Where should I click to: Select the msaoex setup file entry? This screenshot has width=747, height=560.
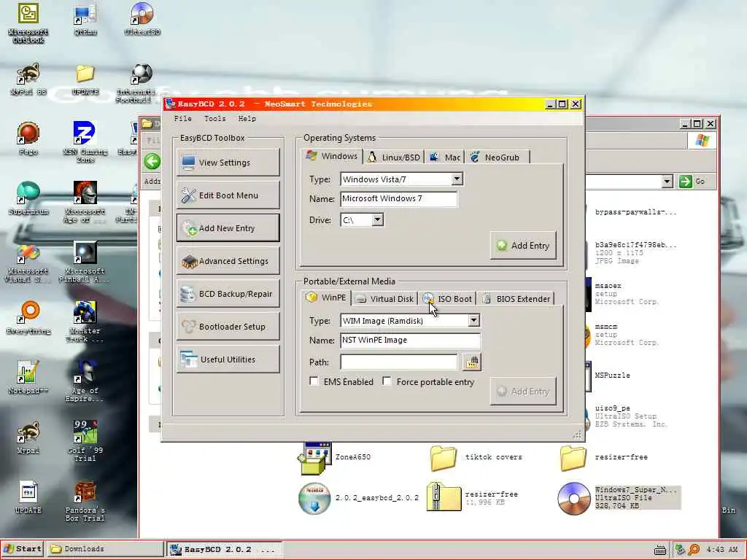(x=626, y=293)
